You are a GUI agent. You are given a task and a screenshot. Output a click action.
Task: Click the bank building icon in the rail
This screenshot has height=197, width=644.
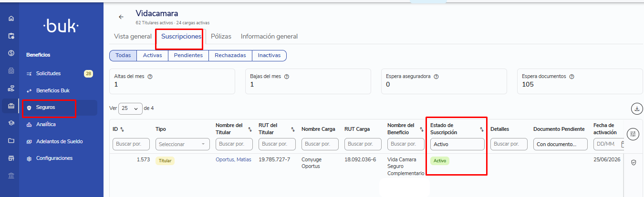(x=11, y=176)
